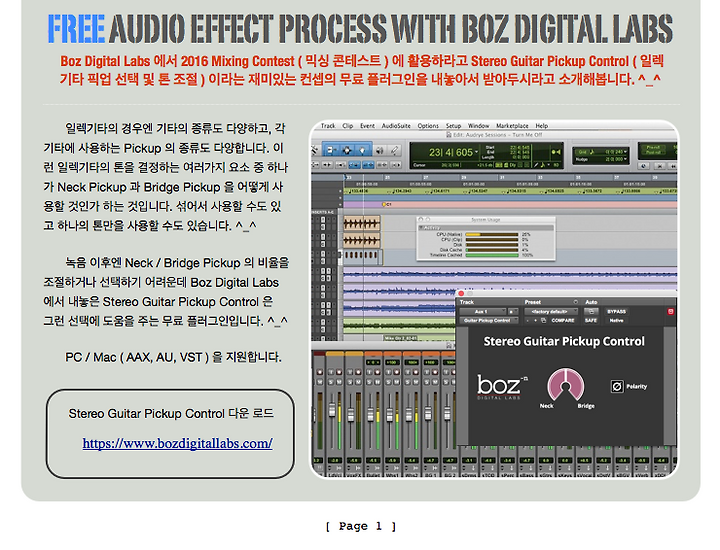Click the voxFX channel volume fader
The height and width of the screenshot is (550, 720).
(351, 415)
